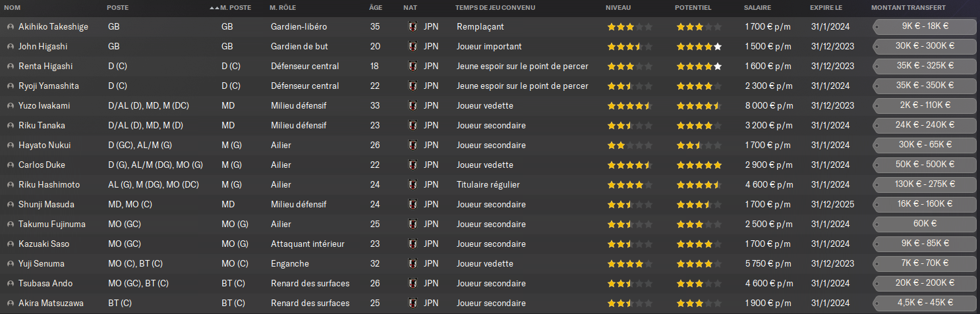The image size is (980, 314).
Task: Select the Japan badge in Akira Matsuzawa's row
Action: tap(413, 303)
